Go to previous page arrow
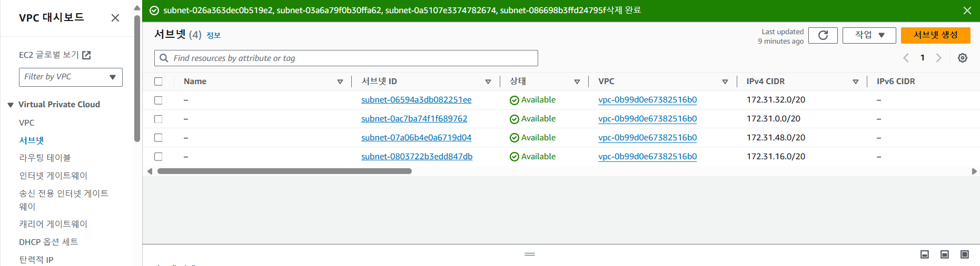The image size is (980, 266). pos(906,58)
